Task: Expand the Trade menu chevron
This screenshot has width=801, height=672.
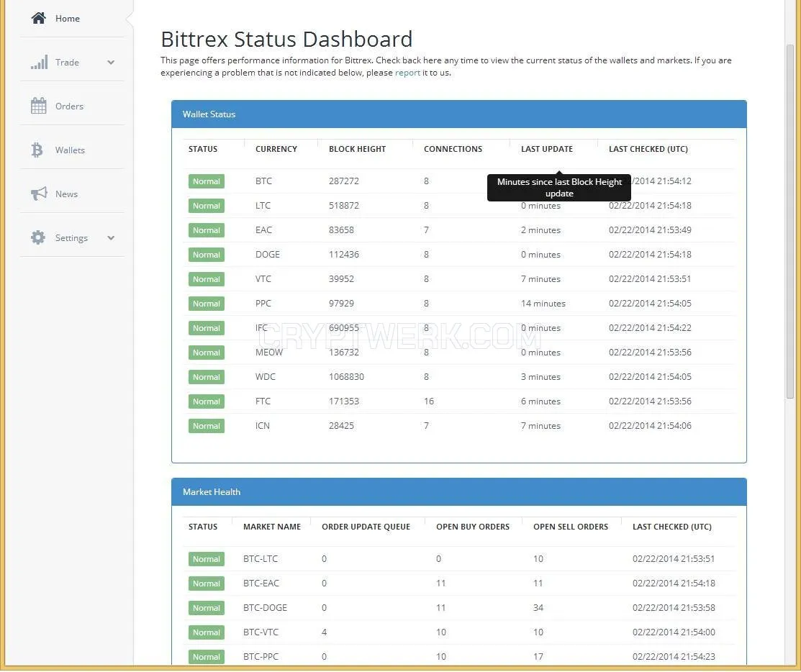Action: coord(111,63)
